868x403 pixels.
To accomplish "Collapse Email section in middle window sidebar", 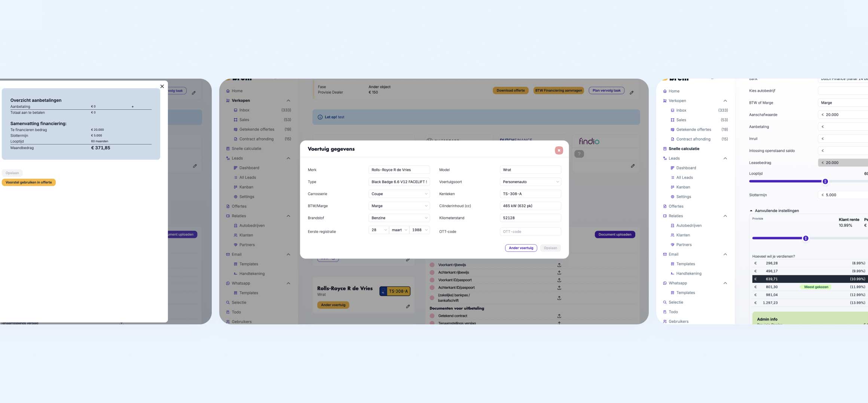I will 288,254.
